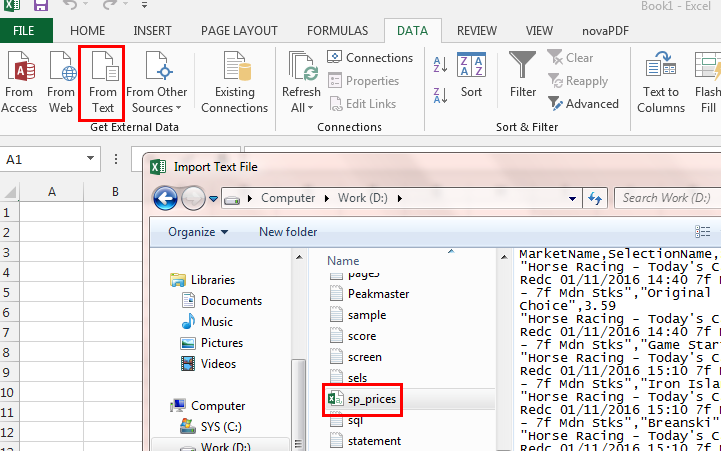Click the Name column header
721x451 pixels.
(343, 261)
